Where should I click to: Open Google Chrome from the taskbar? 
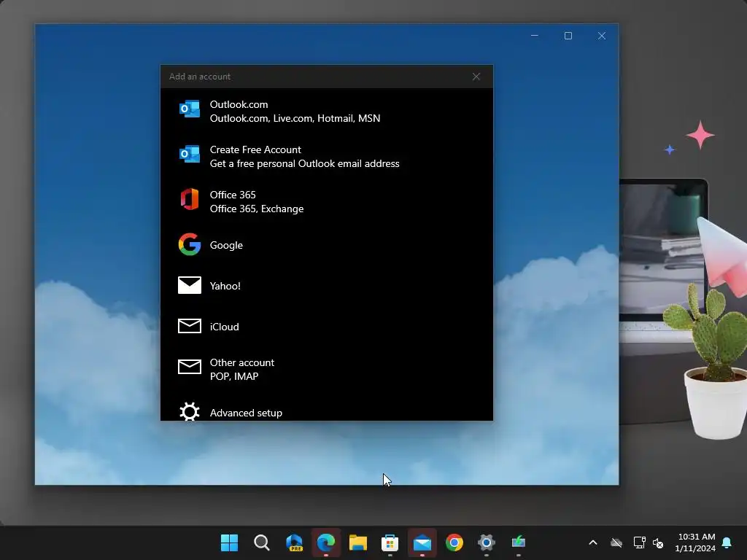tap(454, 542)
